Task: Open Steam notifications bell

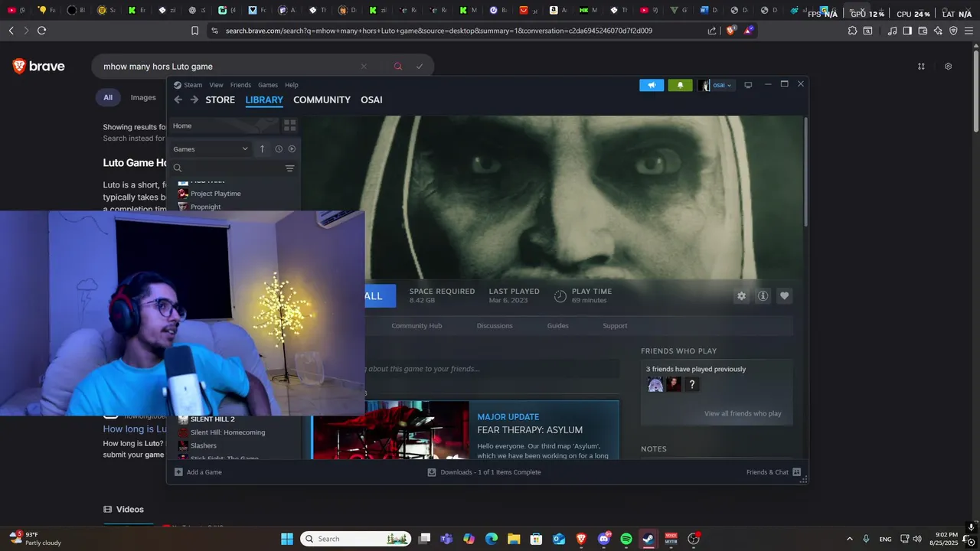Action: tap(680, 85)
